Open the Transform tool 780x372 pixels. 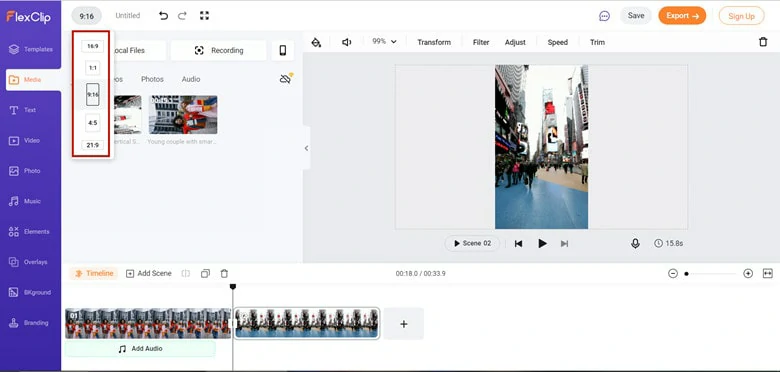(x=434, y=42)
